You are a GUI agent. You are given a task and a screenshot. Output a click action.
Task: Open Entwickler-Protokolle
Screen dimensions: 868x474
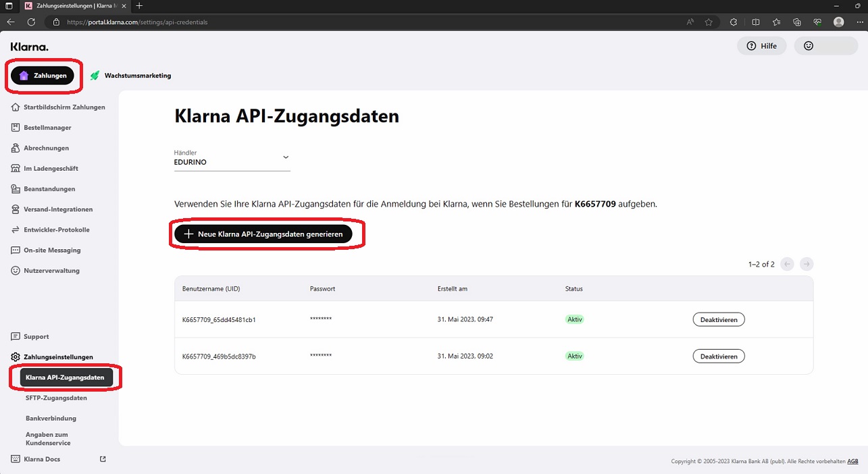pos(56,230)
